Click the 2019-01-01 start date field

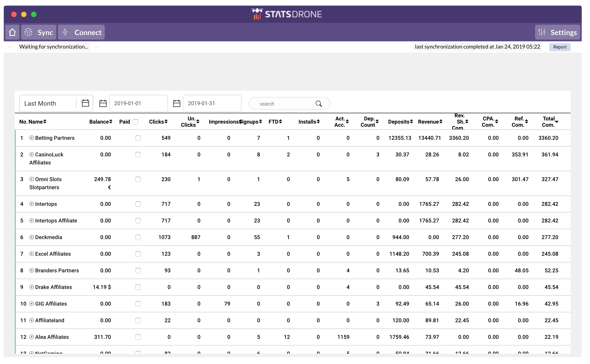(139, 104)
